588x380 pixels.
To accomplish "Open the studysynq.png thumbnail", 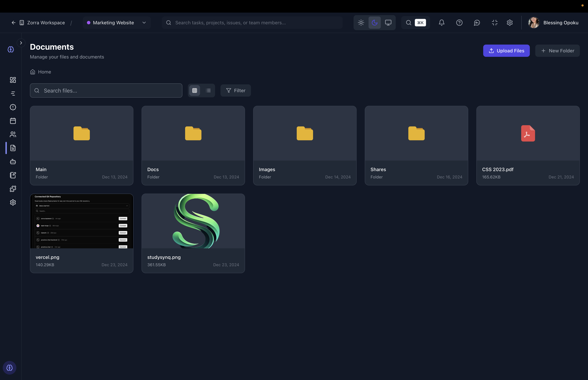I will point(193,221).
